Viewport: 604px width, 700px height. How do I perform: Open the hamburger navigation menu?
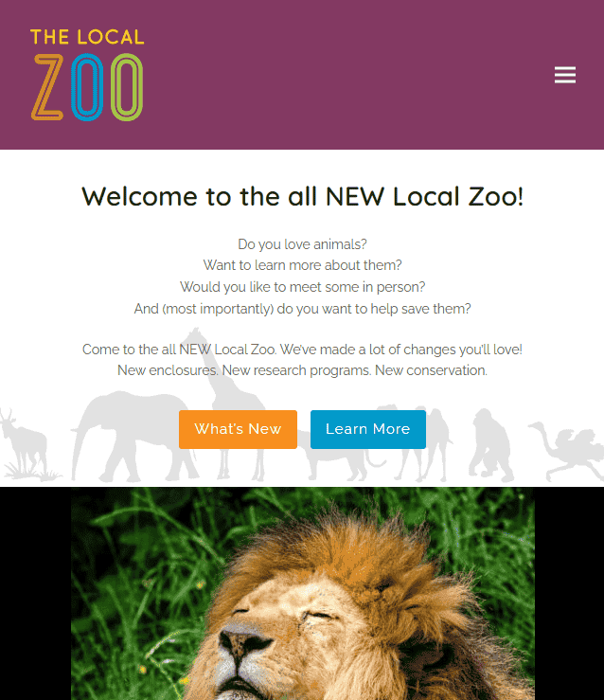pos(565,75)
